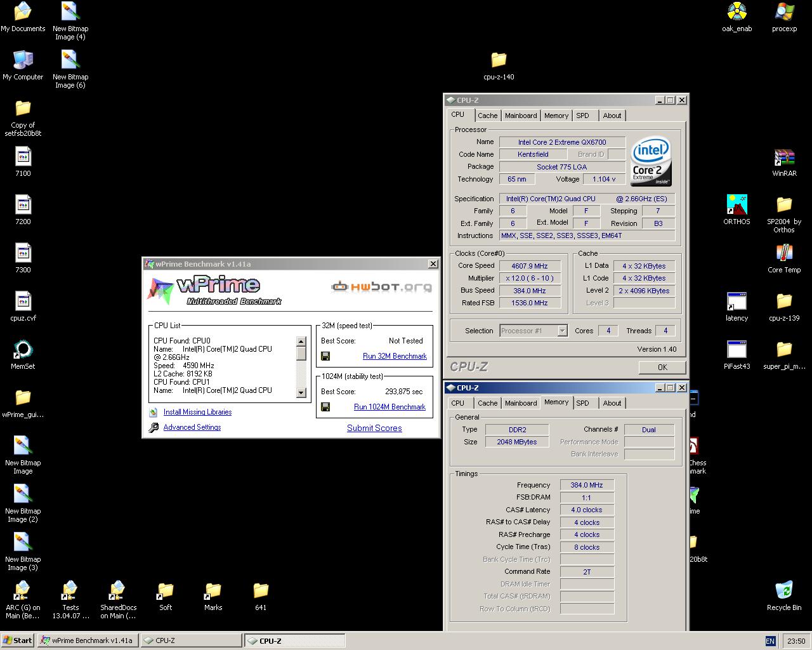
Task: Click Install Missing Libraries link
Action: [197, 412]
